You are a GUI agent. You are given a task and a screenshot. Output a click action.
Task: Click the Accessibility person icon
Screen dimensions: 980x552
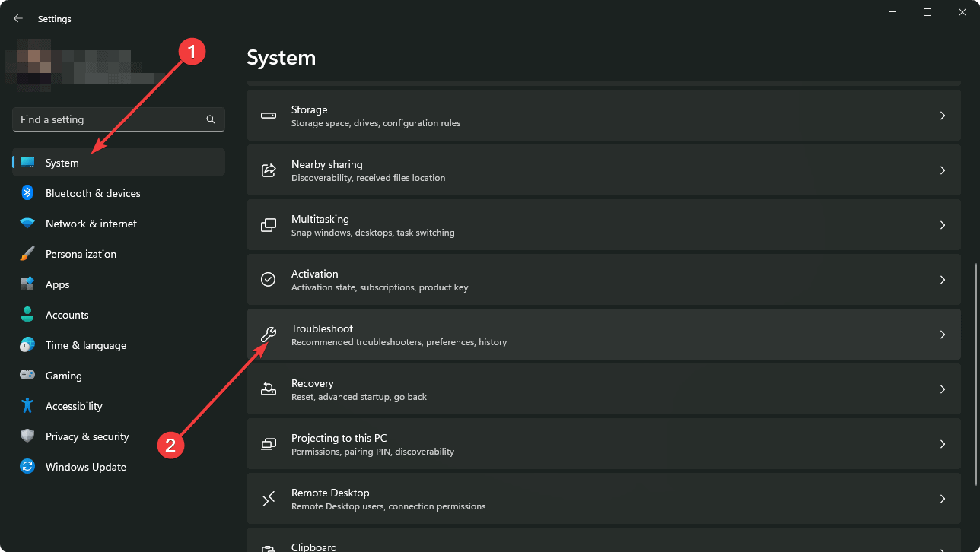point(27,406)
